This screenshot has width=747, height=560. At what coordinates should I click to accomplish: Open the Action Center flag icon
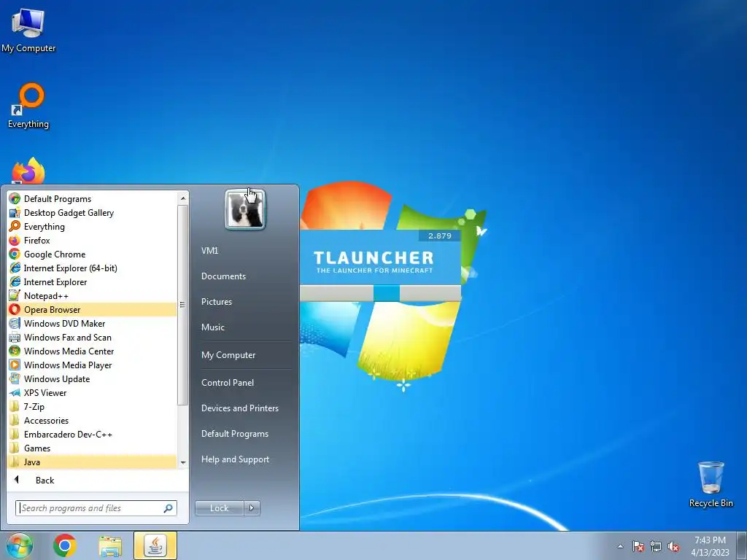click(x=638, y=546)
